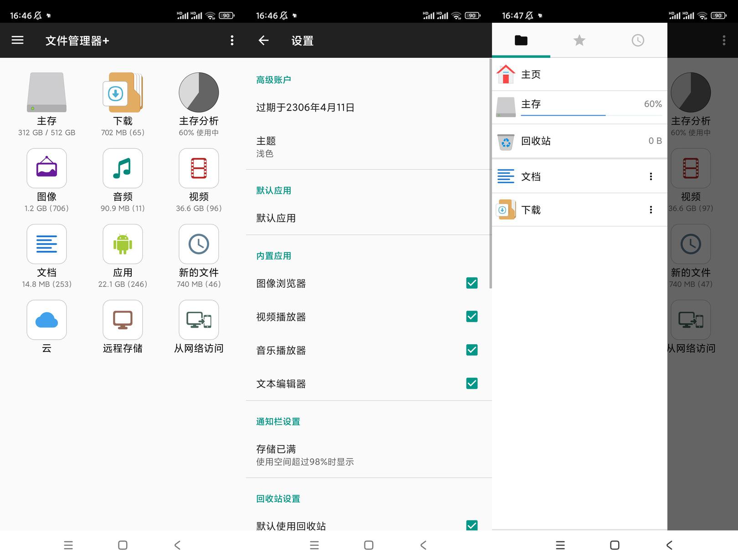
Task: Open the 下载 folder showing 702 MB
Action: (123, 92)
